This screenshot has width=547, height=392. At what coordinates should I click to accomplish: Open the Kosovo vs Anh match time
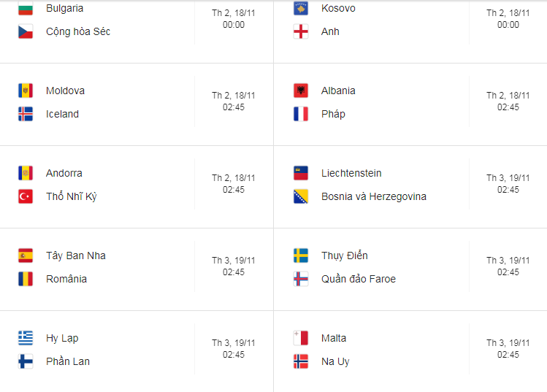(508, 19)
